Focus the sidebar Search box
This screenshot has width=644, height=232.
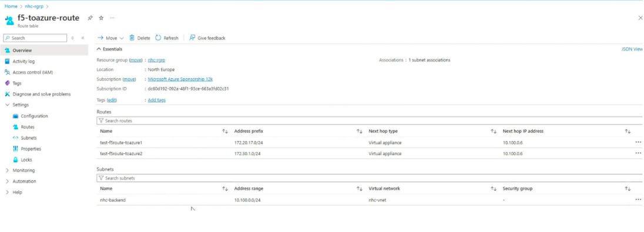pos(35,38)
